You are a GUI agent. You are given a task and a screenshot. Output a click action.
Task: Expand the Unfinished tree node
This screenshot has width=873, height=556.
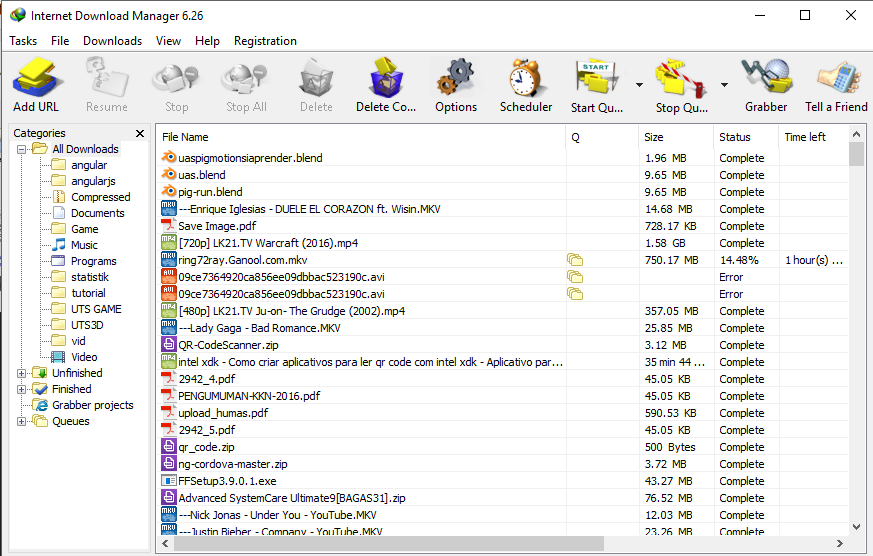(21, 373)
